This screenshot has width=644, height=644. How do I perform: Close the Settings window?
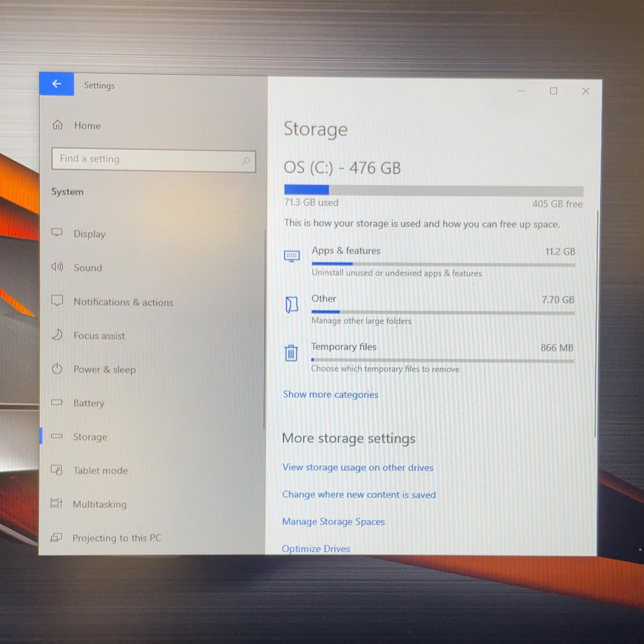coord(586,91)
